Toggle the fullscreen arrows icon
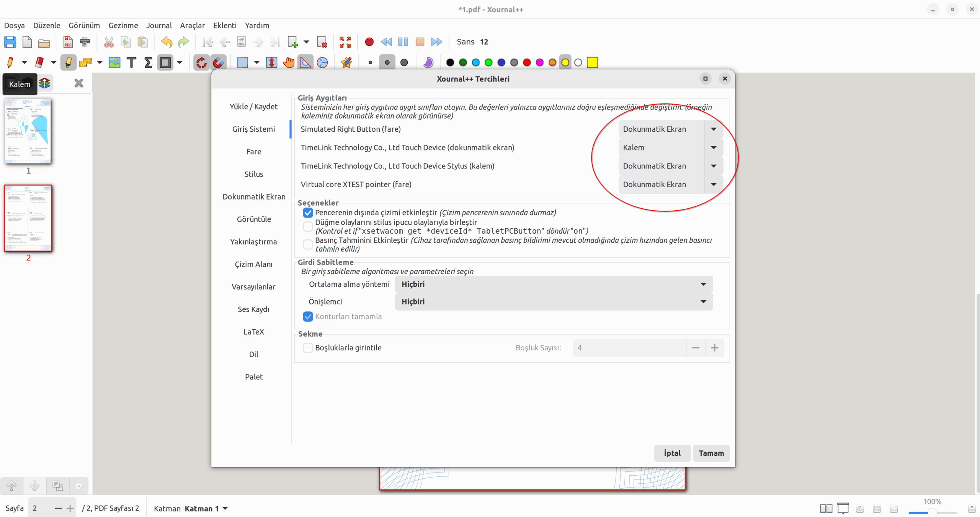 point(345,42)
